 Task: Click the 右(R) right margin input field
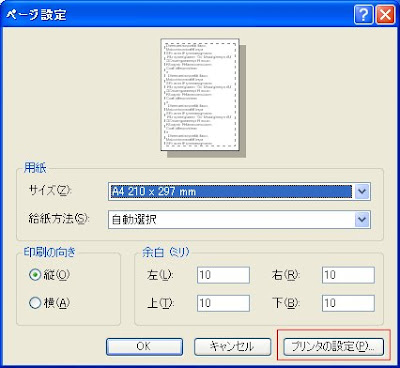click(x=348, y=275)
